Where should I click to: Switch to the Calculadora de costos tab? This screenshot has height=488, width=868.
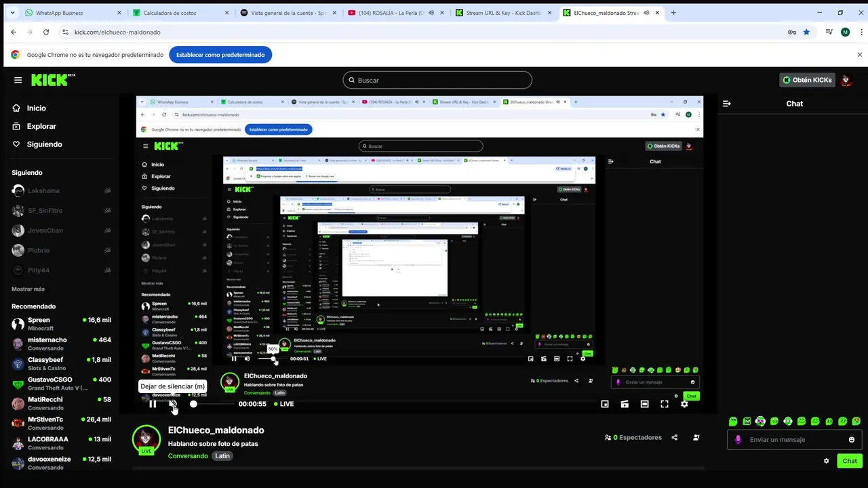click(180, 13)
